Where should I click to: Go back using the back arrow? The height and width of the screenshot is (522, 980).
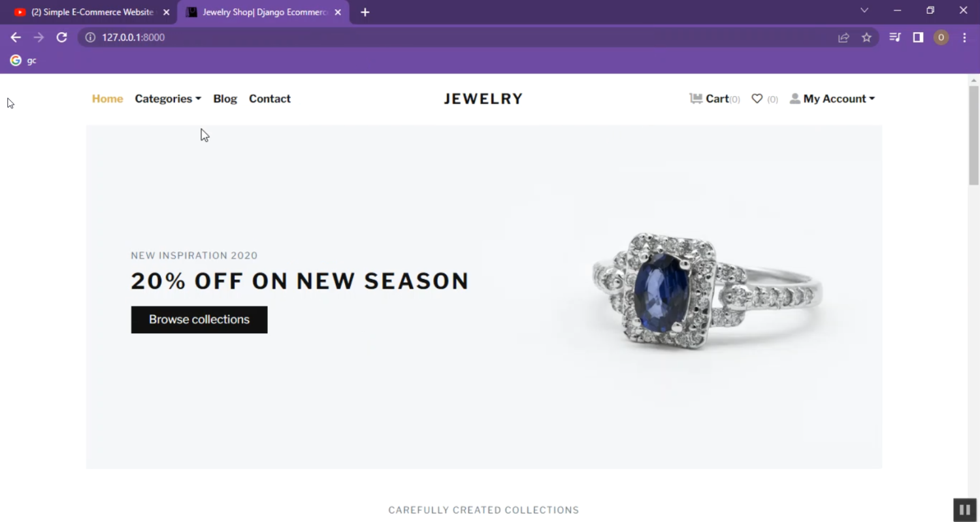16,37
